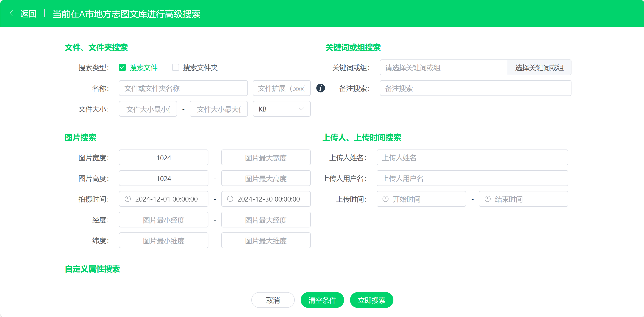644x317 pixels.
Task: Open the 结束时间 upload time picker
Action: coord(523,199)
